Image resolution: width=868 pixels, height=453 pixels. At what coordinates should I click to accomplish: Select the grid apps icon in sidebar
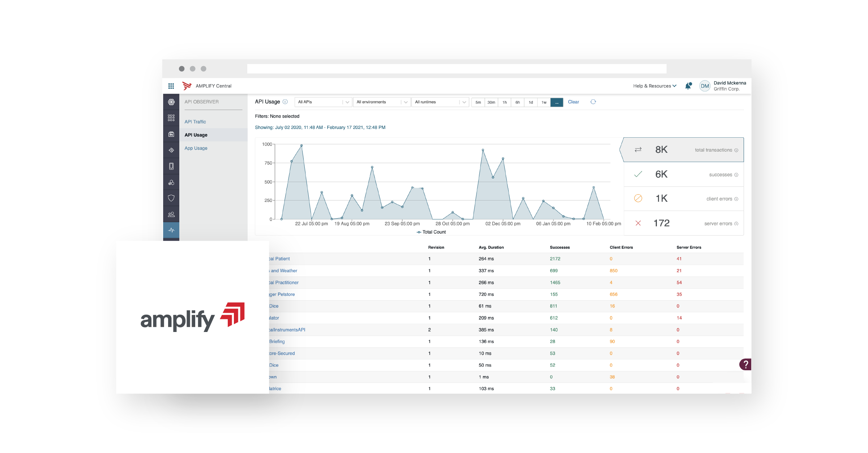[171, 118]
